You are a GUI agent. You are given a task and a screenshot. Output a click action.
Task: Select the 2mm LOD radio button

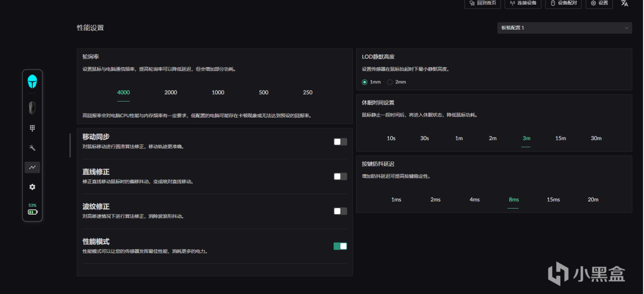click(x=390, y=82)
